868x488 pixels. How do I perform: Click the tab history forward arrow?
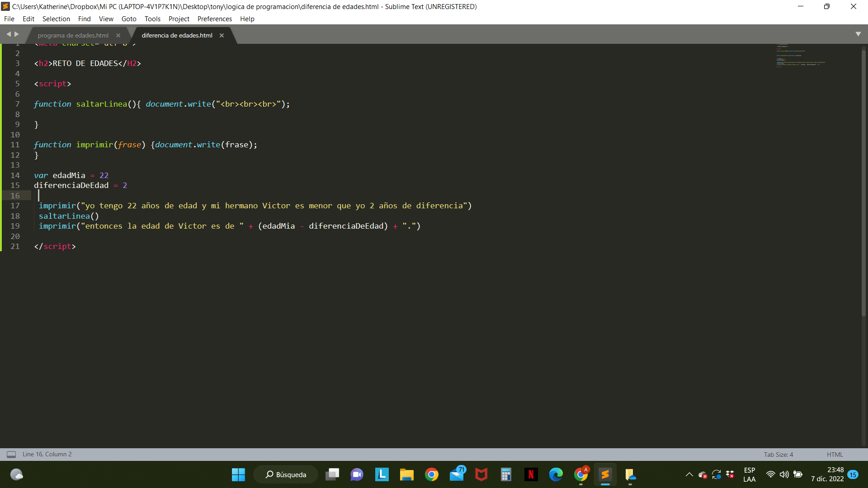[17, 34]
